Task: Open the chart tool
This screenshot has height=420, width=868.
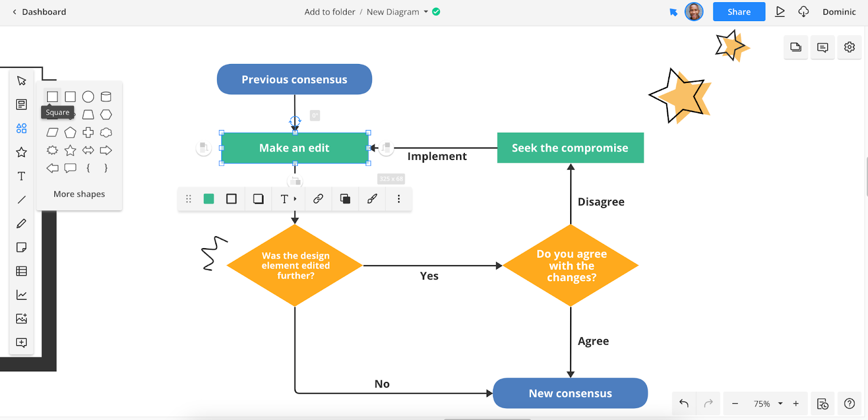Action: [x=22, y=295]
